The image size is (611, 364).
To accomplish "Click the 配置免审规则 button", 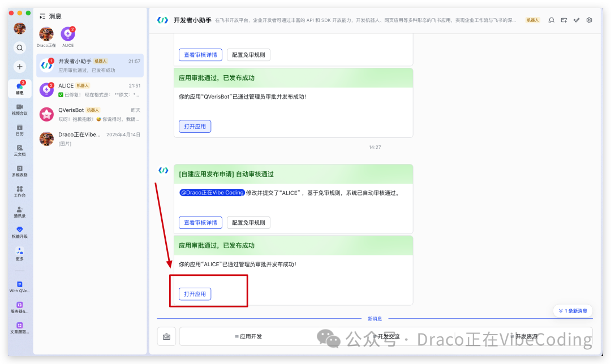I will 248,222.
